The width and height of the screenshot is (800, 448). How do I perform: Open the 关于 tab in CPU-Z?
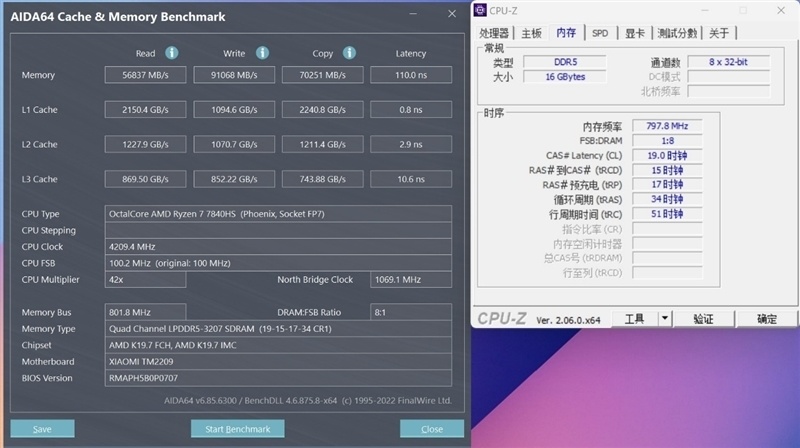(x=719, y=34)
